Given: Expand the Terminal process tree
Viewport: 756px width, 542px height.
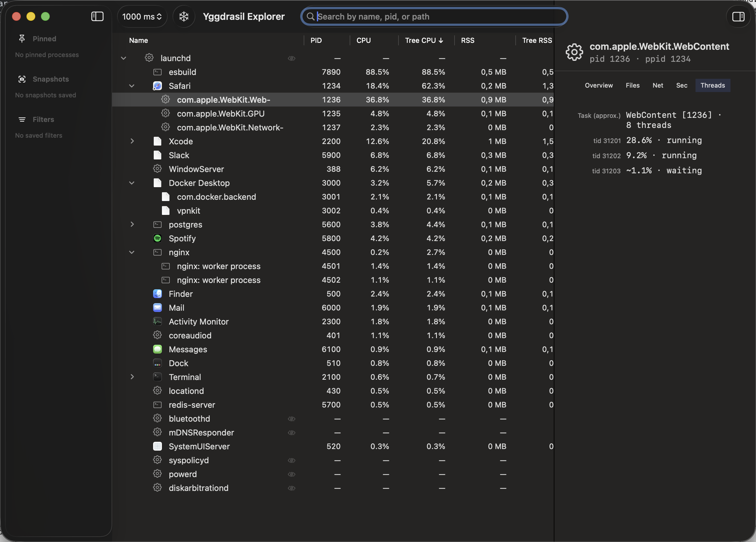Looking at the screenshot, I should click(132, 377).
